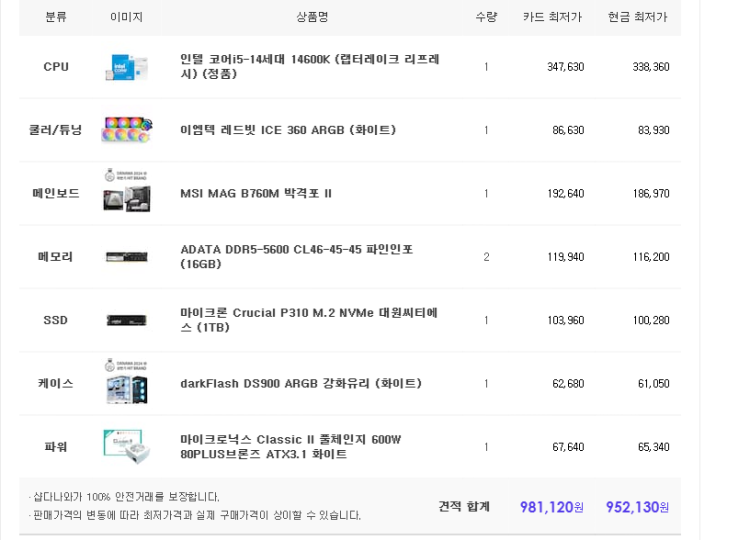The width and height of the screenshot is (750, 540).
Task: Select the SSD category cell
Action: click(55, 320)
